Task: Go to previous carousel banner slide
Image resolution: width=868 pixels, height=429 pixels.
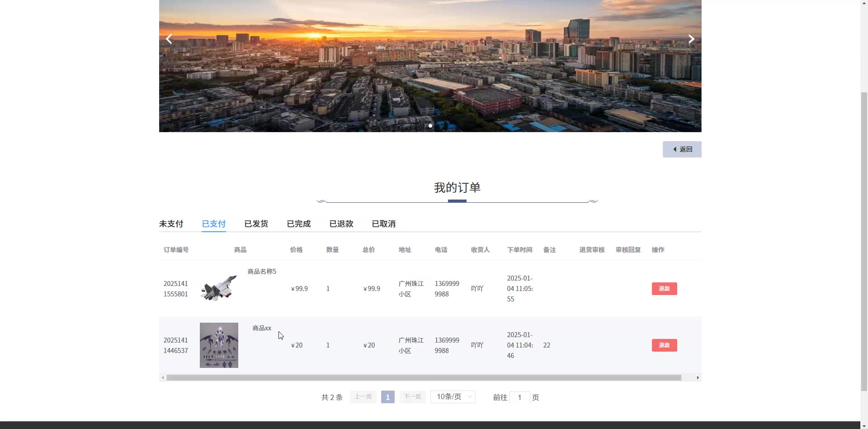Action: coord(169,39)
